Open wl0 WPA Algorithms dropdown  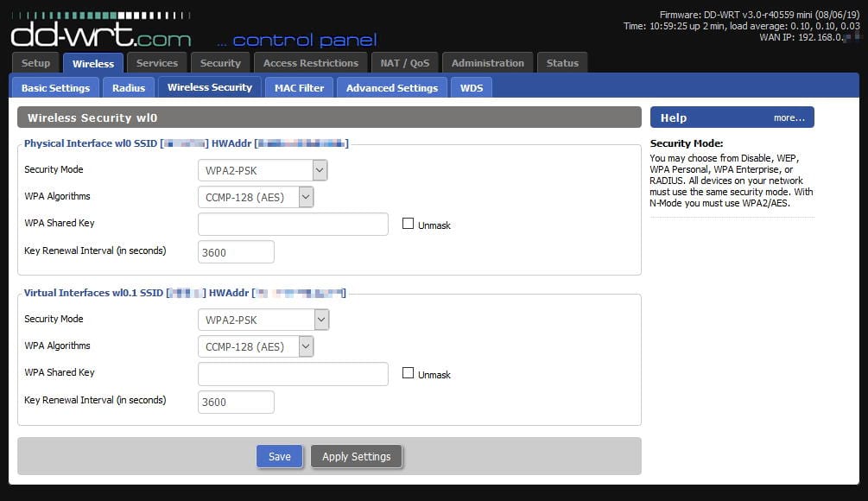coord(256,197)
